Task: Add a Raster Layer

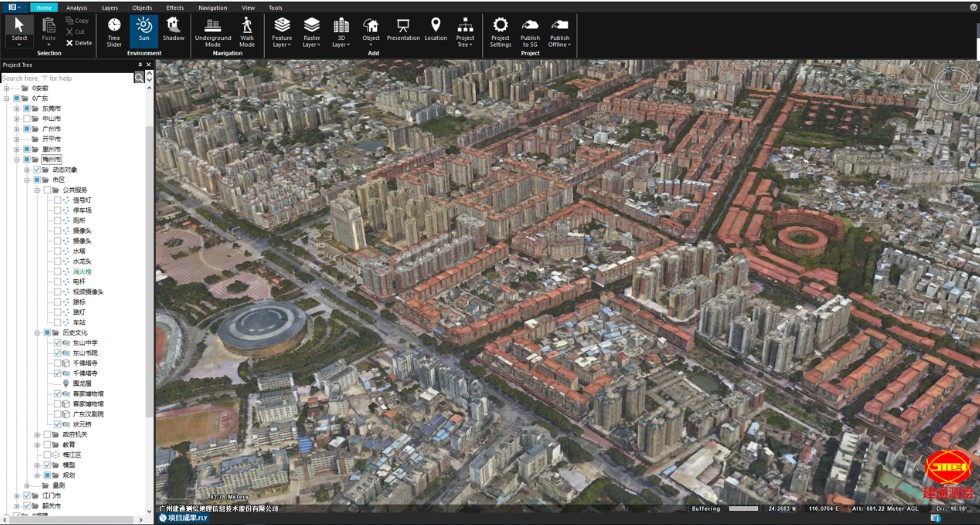Action: [x=311, y=31]
